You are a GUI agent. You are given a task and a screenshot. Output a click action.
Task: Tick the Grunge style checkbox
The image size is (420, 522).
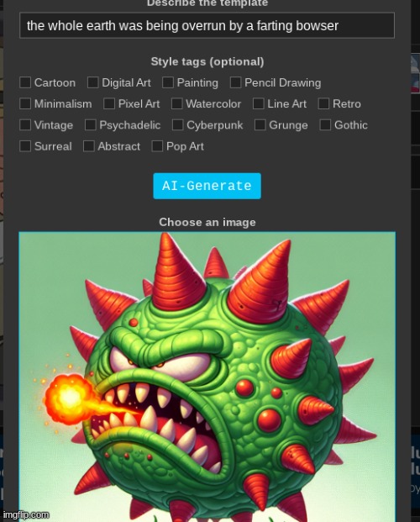coord(260,125)
